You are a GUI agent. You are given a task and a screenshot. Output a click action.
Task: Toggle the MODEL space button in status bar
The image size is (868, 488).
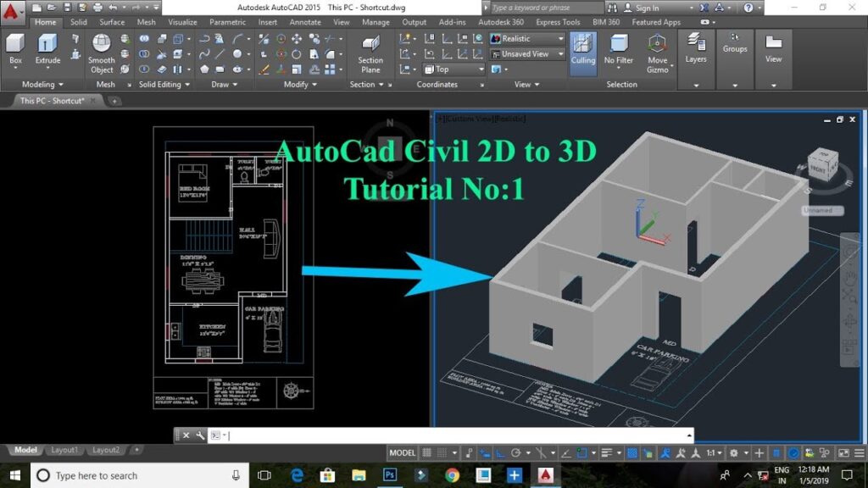pos(402,453)
